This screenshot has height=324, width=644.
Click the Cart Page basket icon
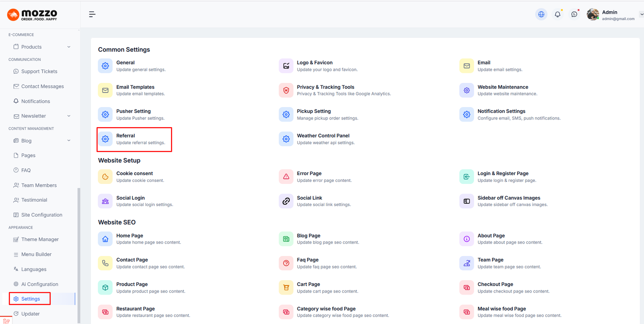pos(286,288)
